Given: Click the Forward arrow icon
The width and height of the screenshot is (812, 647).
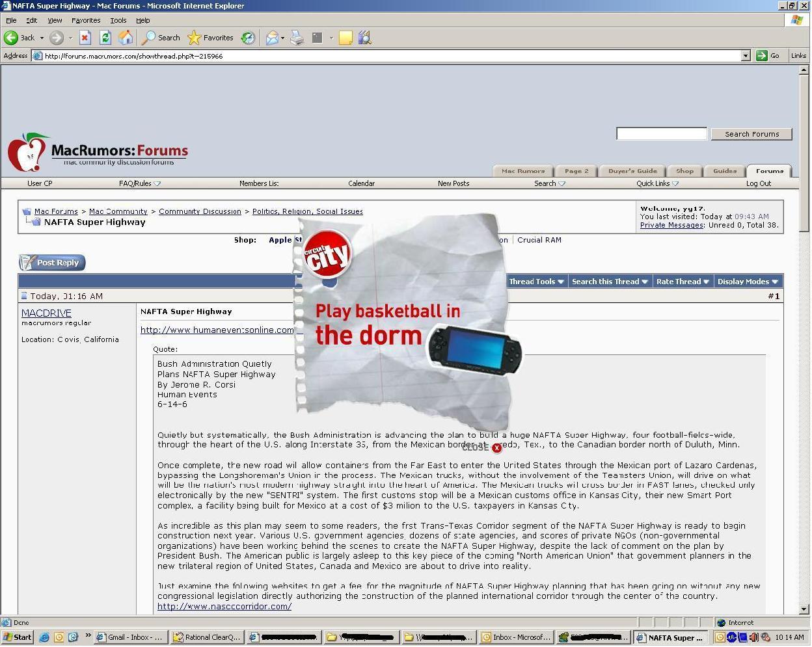Looking at the screenshot, I should [57, 38].
